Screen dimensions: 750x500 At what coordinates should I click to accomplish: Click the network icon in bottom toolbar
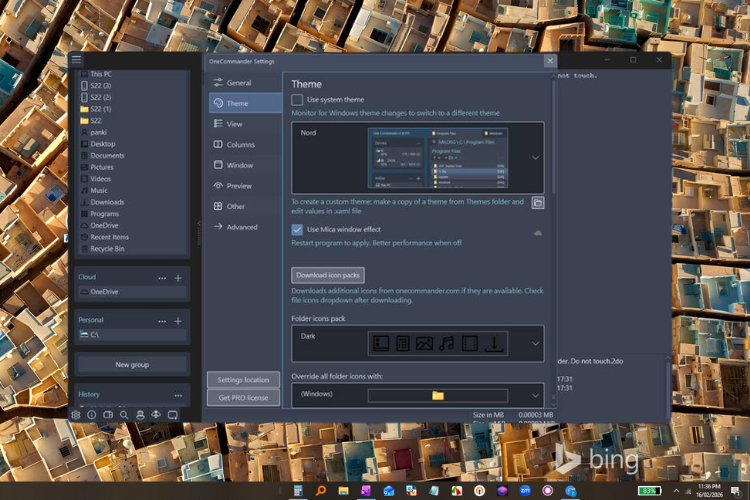[x=156, y=415]
